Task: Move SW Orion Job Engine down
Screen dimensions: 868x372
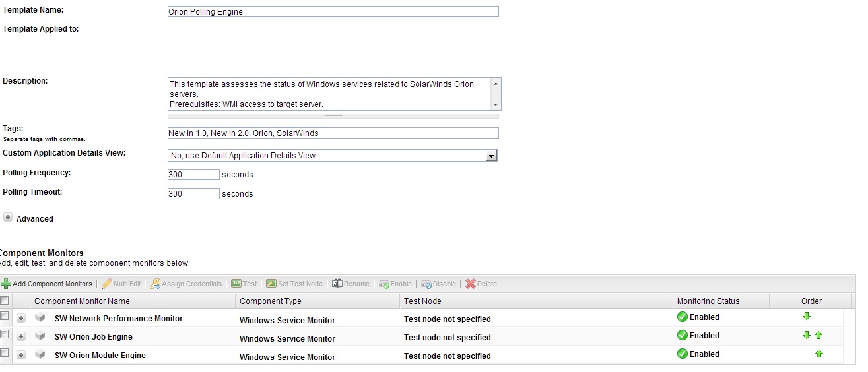Action: [x=807, y=335]
